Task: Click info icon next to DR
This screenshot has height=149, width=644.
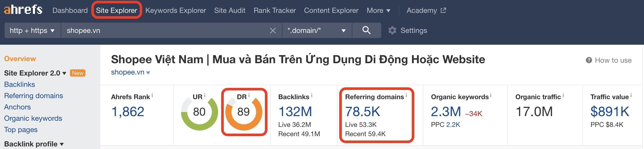Action: tap(249, 95)
